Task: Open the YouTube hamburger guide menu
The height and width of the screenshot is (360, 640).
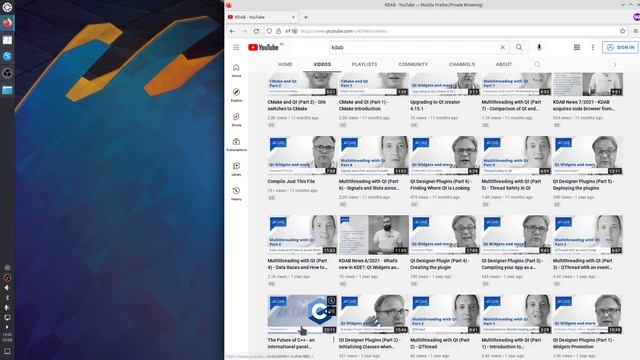Action: coord(236,47)
